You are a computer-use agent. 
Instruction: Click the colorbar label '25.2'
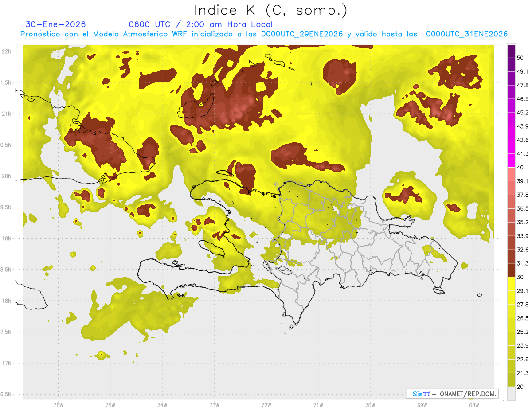click(523, 332)
